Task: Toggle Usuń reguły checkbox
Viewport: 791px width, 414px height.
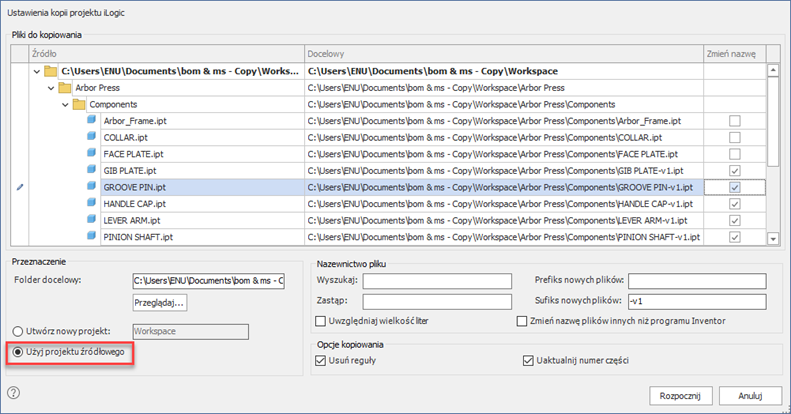Action: click(321, 361)
